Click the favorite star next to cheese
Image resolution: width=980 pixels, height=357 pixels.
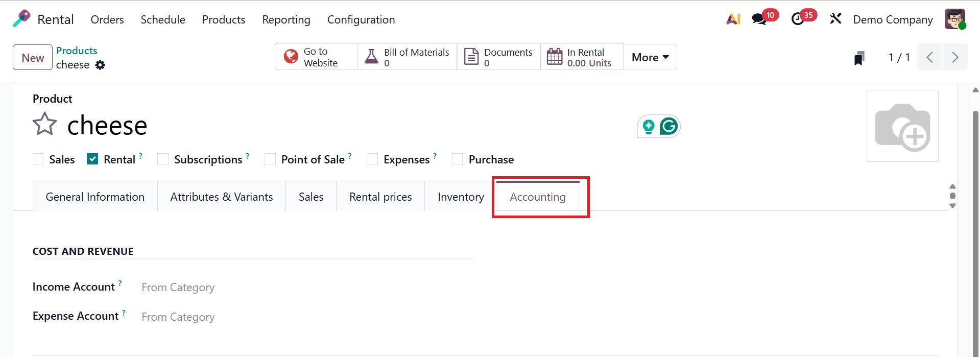45,124
